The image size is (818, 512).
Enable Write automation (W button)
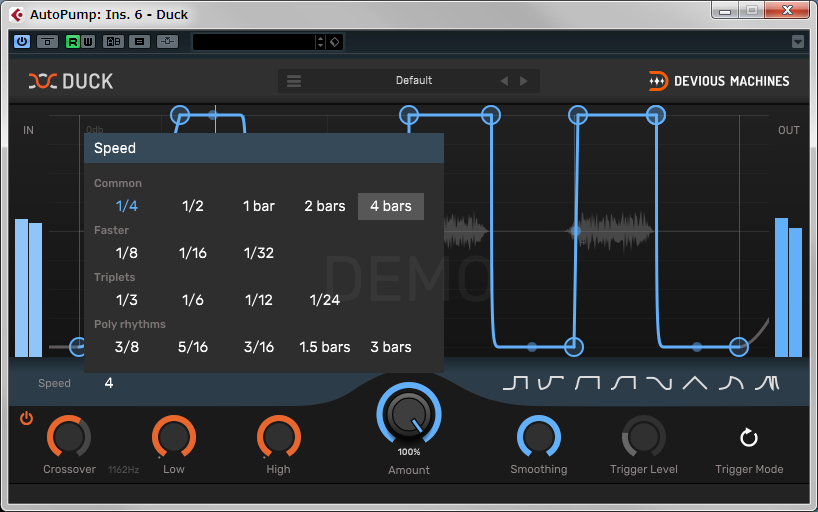pos(88,42)
